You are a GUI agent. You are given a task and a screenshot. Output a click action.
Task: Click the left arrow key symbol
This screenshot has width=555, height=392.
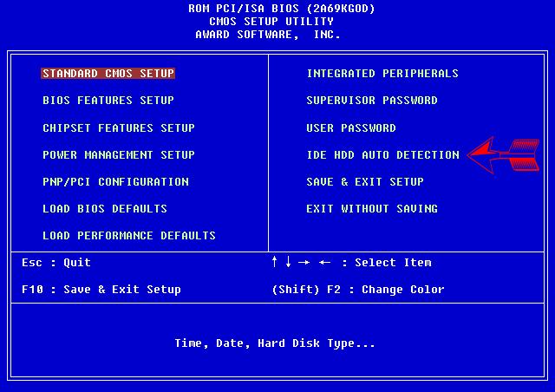(324, 263)
